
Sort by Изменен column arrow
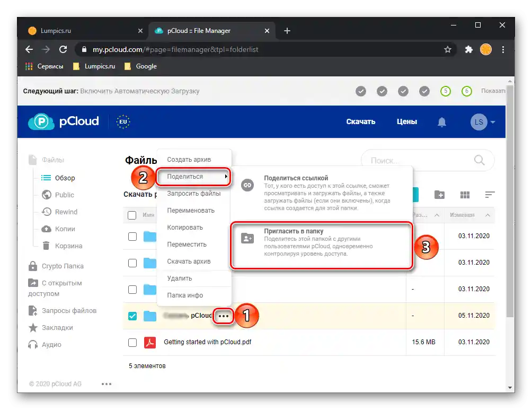(487, 215)
